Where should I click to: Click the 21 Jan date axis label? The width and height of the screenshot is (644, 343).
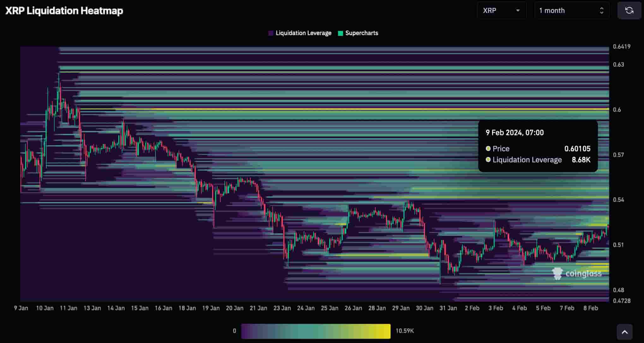(258, 308)
